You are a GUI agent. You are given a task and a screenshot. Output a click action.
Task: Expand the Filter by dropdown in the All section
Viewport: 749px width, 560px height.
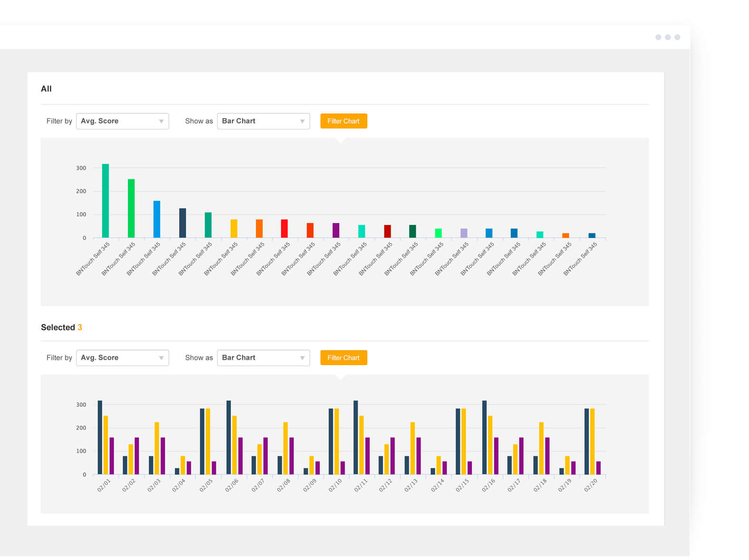pyautogui.click(x=122, y=121)
